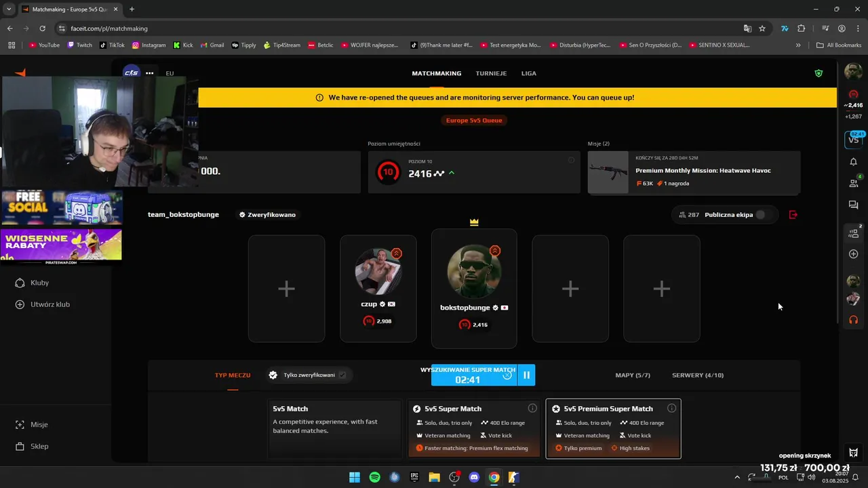Image resolution: width=868 pixels, height=488 pixels.
Task: Click the green anti-cheat shield icon
Action: 818,73
